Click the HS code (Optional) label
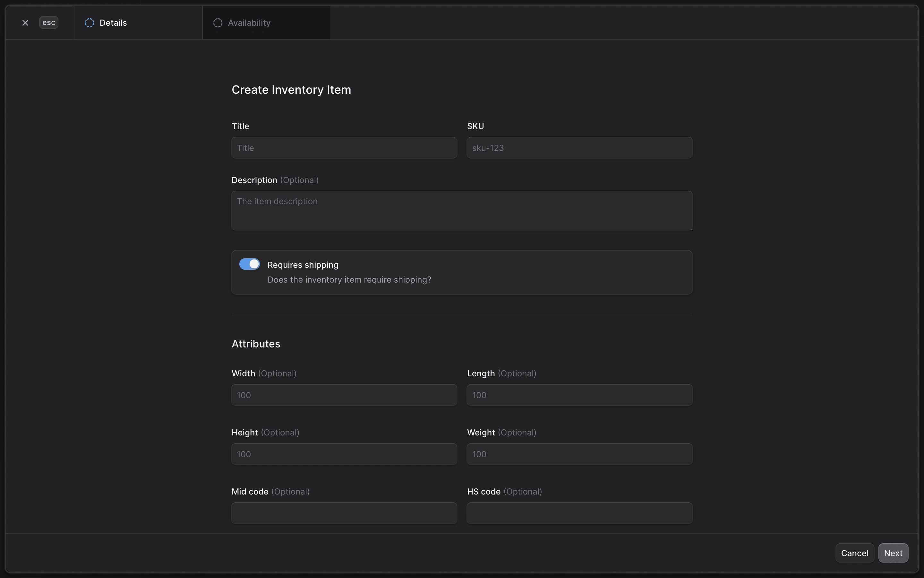924x578 pixels. point(504,492)
